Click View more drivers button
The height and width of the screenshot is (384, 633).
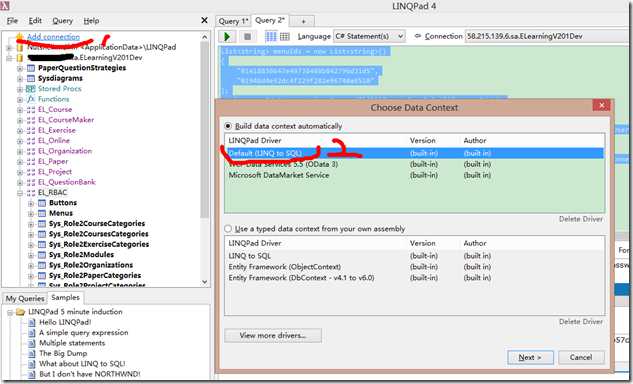(273, 336)
